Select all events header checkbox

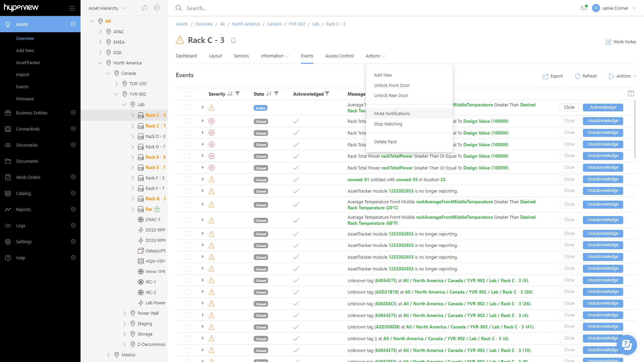pos(188,94)
